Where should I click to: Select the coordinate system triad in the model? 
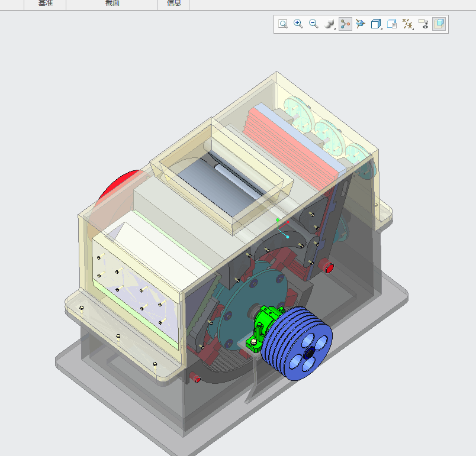click(282, 228)
